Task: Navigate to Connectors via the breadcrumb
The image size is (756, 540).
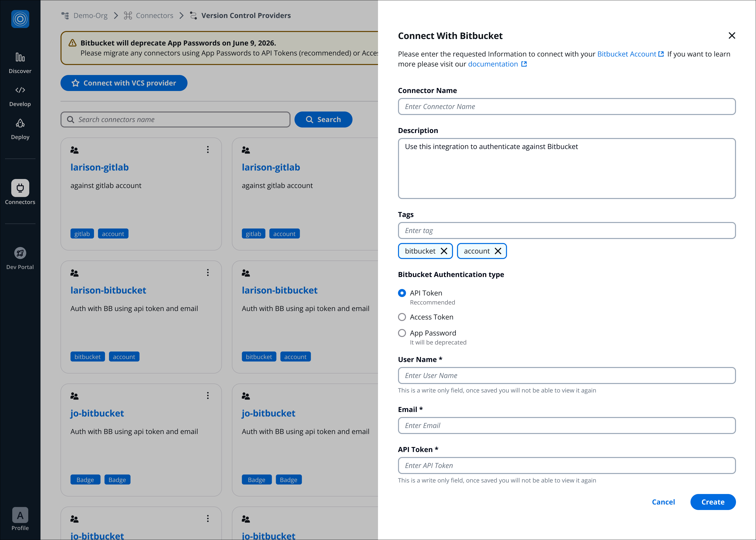Action: point(154,15)
